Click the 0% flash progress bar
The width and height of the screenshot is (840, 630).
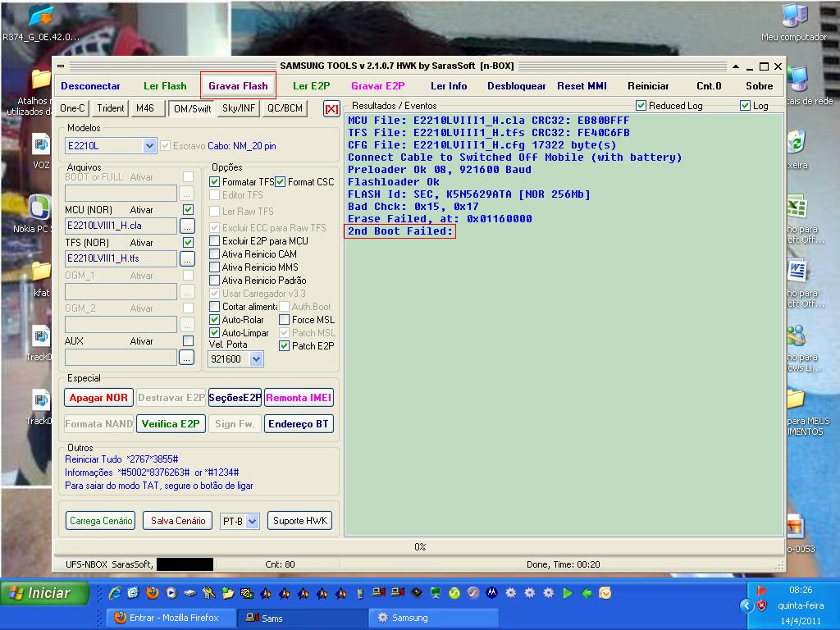pyautogui.click(x=420, y=547)
